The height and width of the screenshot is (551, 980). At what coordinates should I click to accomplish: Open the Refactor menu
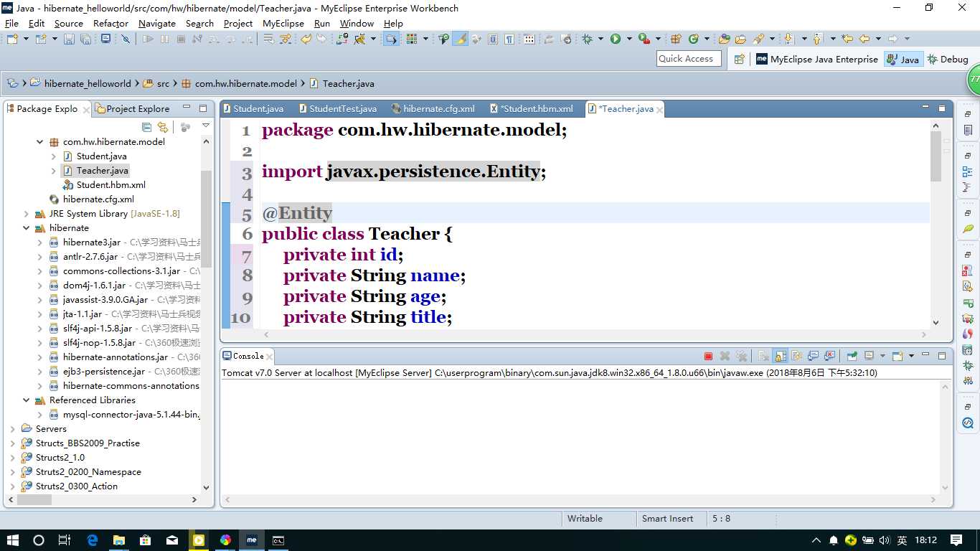110,23
